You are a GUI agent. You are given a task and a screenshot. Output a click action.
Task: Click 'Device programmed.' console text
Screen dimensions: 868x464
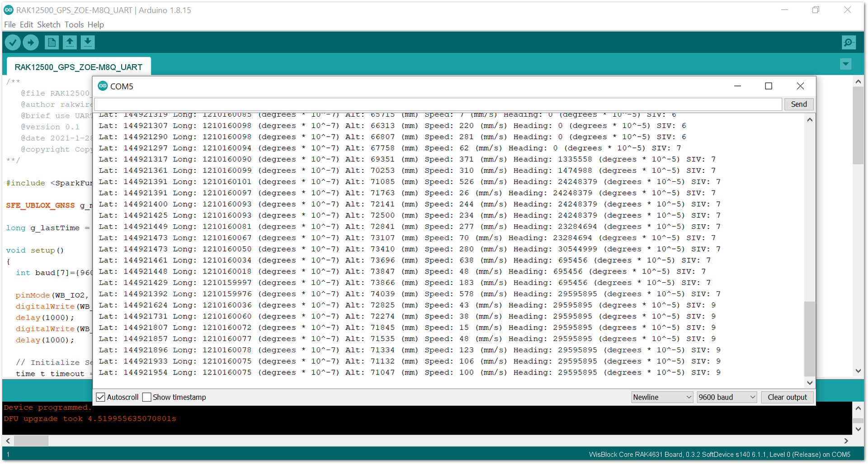pyautogui.click(x=47, y=407)
